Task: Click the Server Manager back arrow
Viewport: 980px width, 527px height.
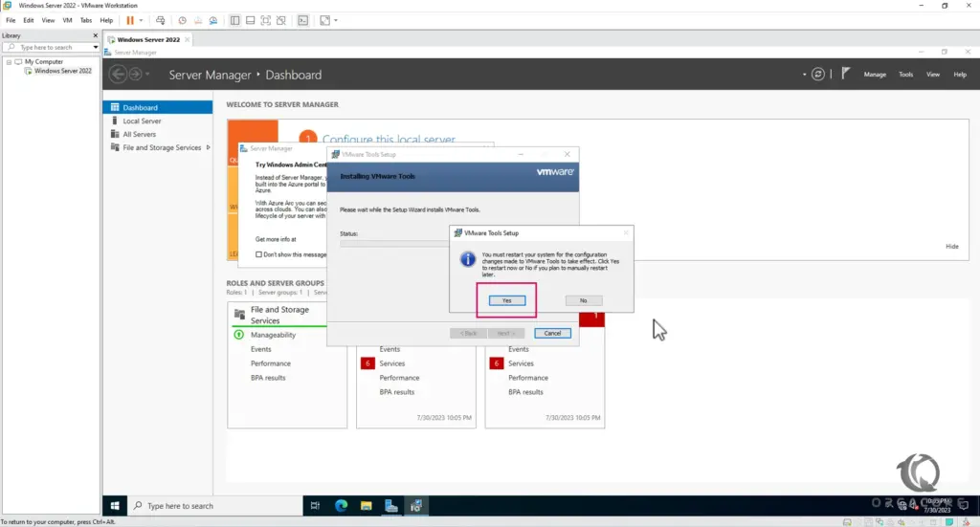Action: tap(118, 75)
